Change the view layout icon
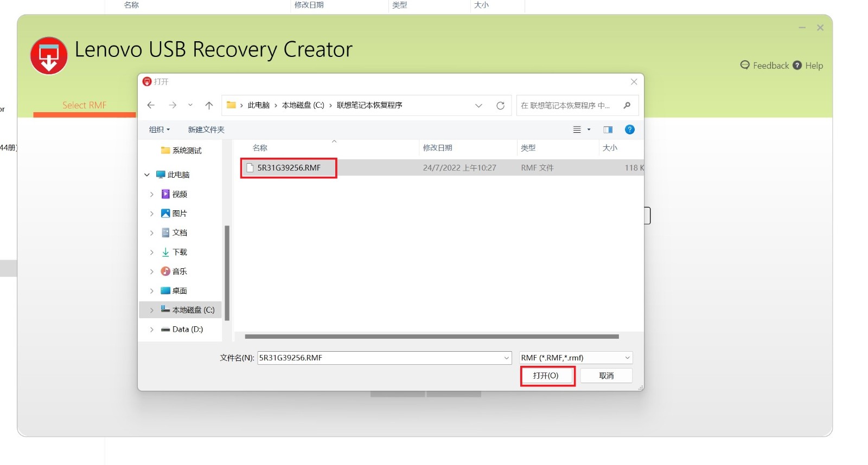This screenshot has width=868, height=465. (577, 130)
